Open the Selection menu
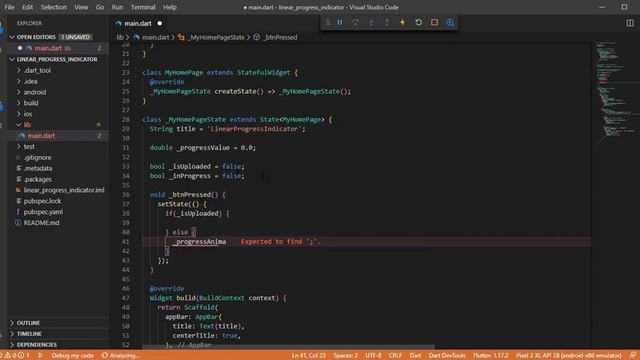Image resolution: width=640 pixels, height=360 pixels. click(x=53, y=7)
